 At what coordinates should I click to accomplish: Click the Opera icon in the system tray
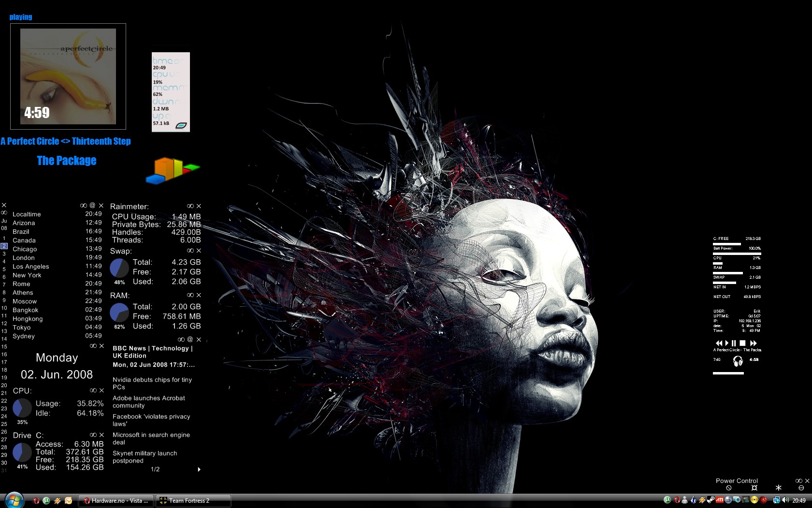pyautogui.click(x=677, y=500)
